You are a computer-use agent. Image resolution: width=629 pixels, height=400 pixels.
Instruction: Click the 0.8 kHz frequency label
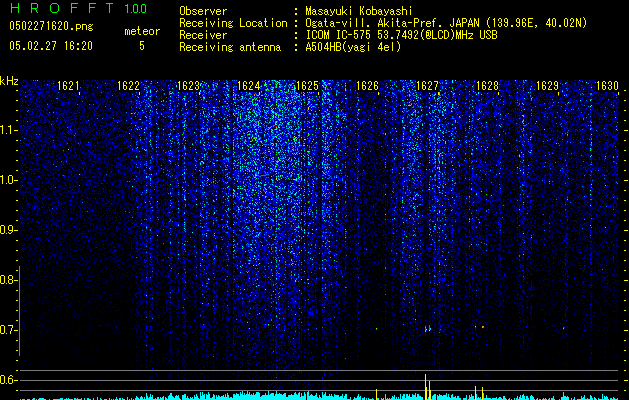click(x=8, y=280)
